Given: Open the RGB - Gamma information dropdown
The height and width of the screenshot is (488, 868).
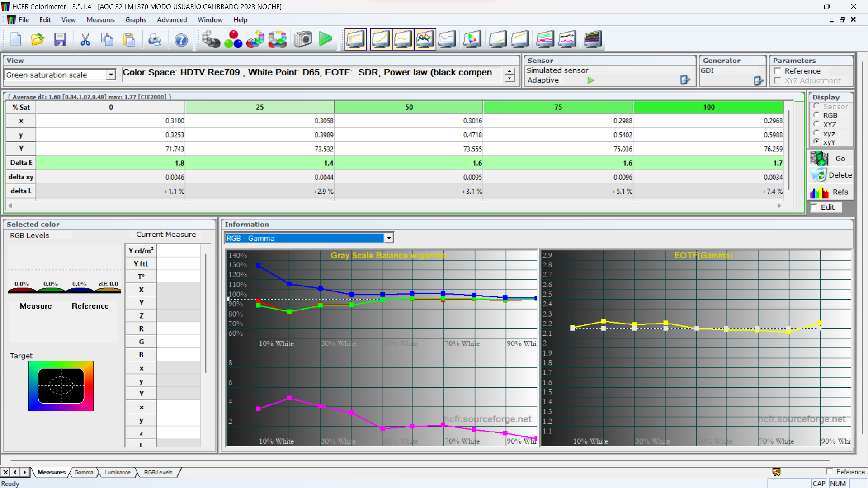Looking at the screenshot, I should pos(389,238).
